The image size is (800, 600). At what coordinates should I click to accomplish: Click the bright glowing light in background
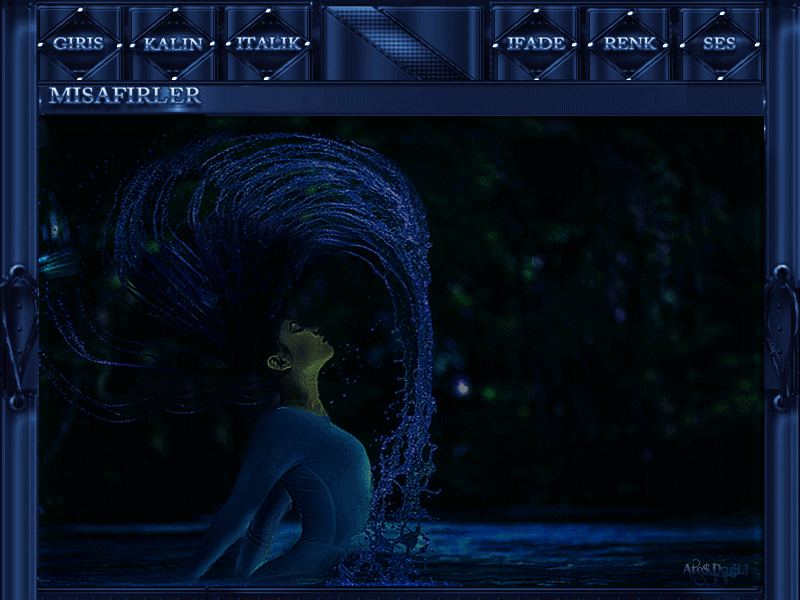461,385
